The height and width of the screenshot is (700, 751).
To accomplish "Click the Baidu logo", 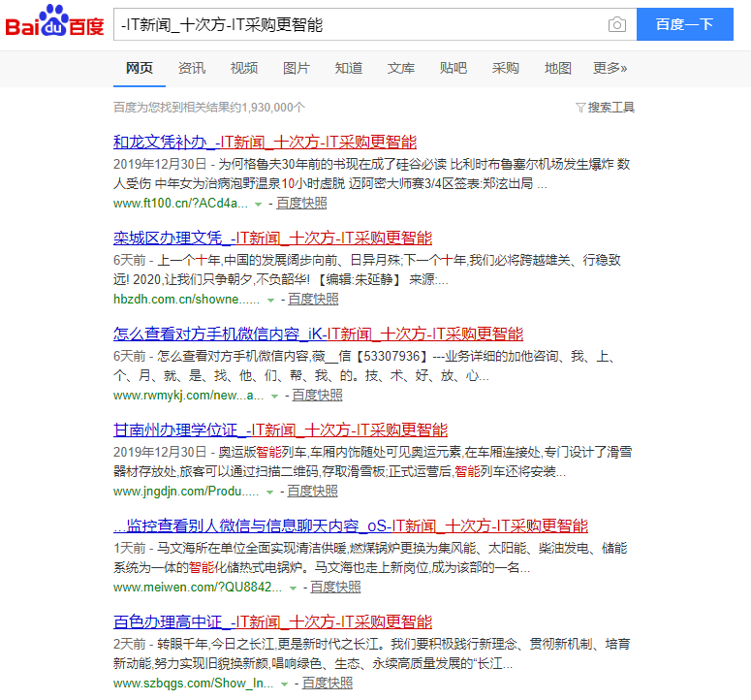I will click(55, 23).
